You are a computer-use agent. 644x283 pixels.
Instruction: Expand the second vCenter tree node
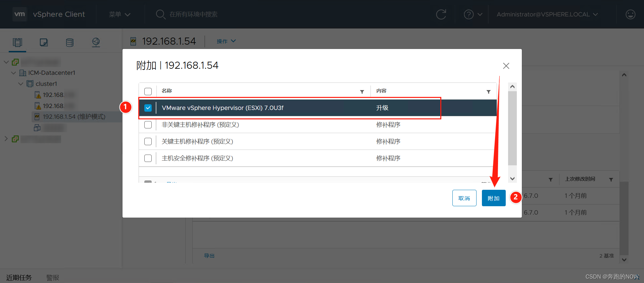6,139
